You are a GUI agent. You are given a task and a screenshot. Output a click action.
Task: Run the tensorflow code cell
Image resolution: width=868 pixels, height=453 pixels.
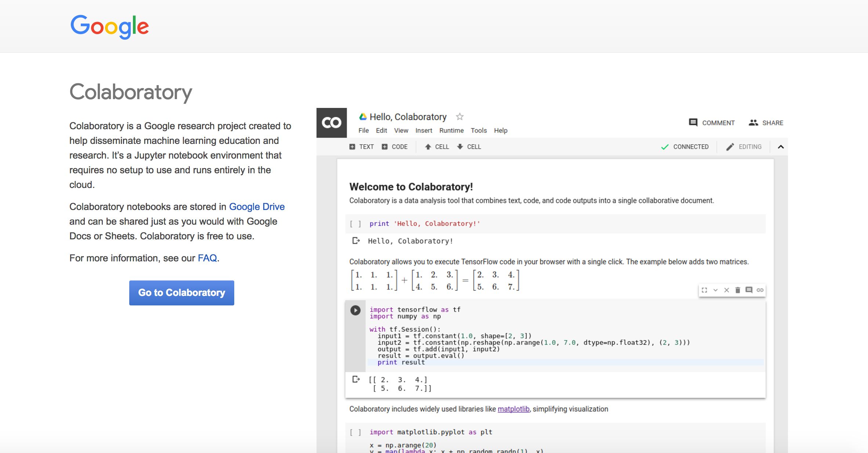tap(355, 310)
